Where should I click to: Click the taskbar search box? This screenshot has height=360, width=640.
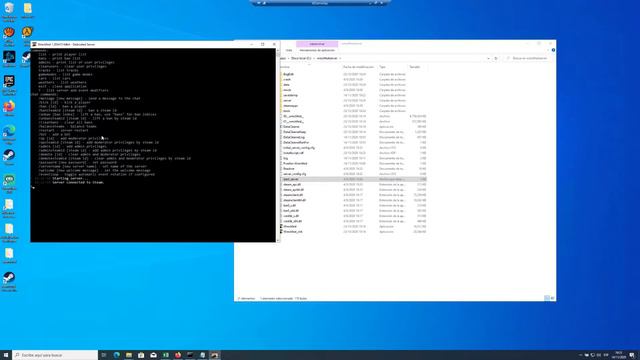(x=55, y=355)
